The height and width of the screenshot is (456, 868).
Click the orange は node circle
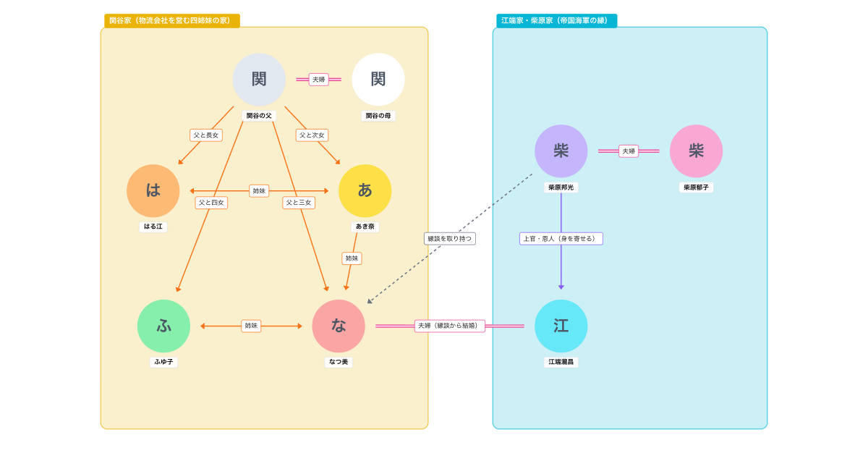pos(153,191)
